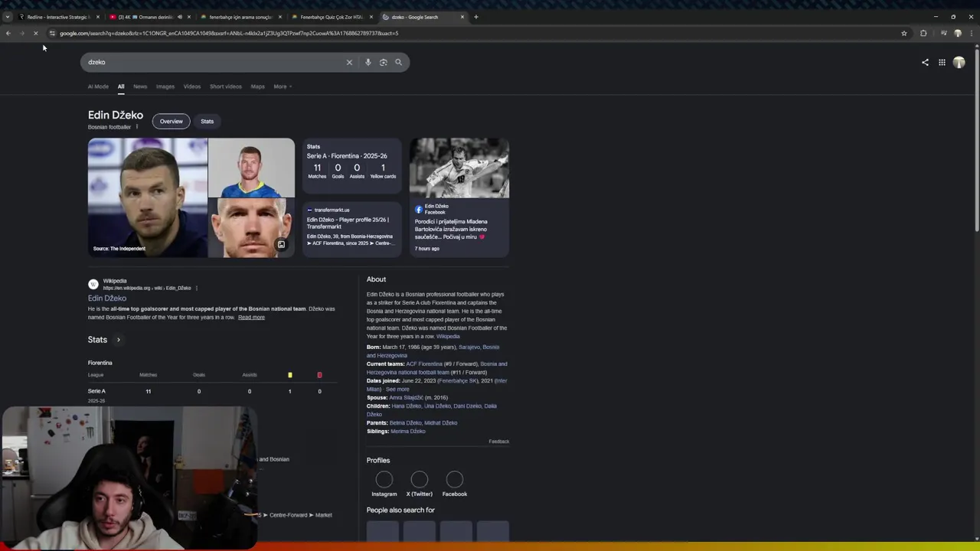Stop loading the current page
Viewport: 980px width, 551px height.
click(35, 33)
